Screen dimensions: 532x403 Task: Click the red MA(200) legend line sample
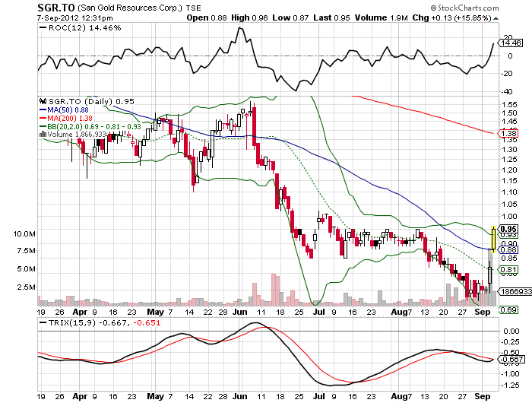[x=43, y=118]
